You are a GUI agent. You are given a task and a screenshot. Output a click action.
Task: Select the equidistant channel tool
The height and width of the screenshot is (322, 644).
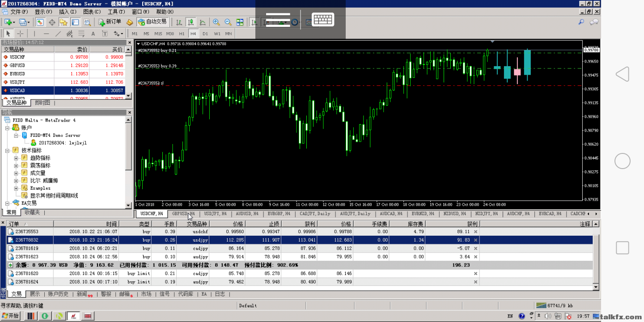point(70,34)
